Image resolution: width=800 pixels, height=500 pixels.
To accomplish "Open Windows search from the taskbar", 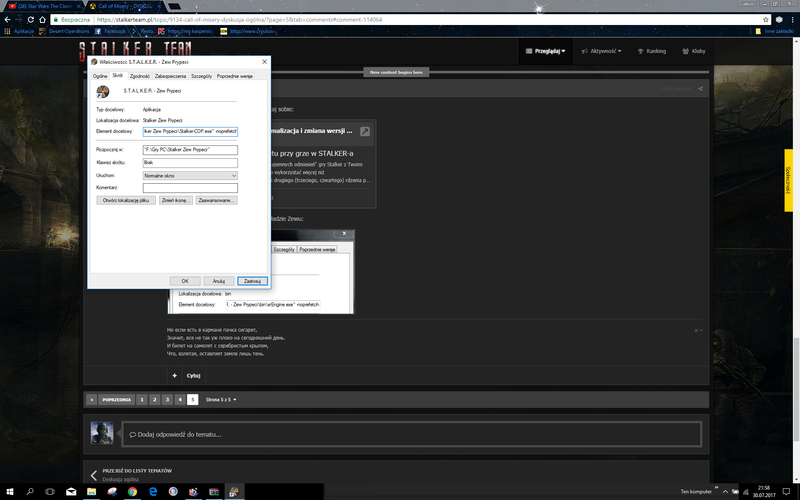I will coord(30,492).
